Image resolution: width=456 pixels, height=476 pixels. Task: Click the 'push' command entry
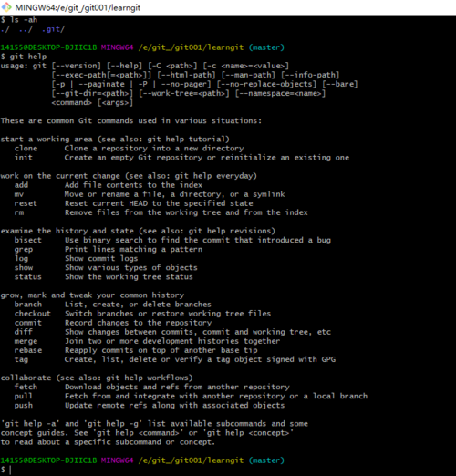click(24, 405)
